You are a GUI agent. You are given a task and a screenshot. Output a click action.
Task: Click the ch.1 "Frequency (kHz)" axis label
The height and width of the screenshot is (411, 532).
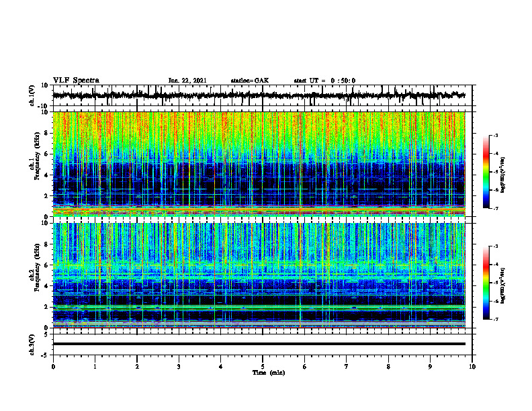tap(37, 154)
